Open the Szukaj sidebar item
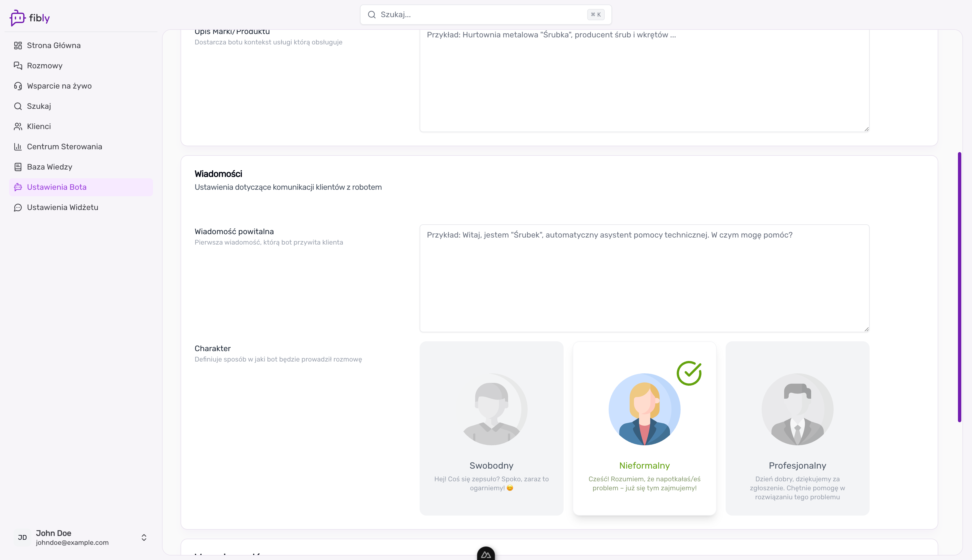This screenshot has height=560, width=972. pyautogui.click(x=81, y=106)
